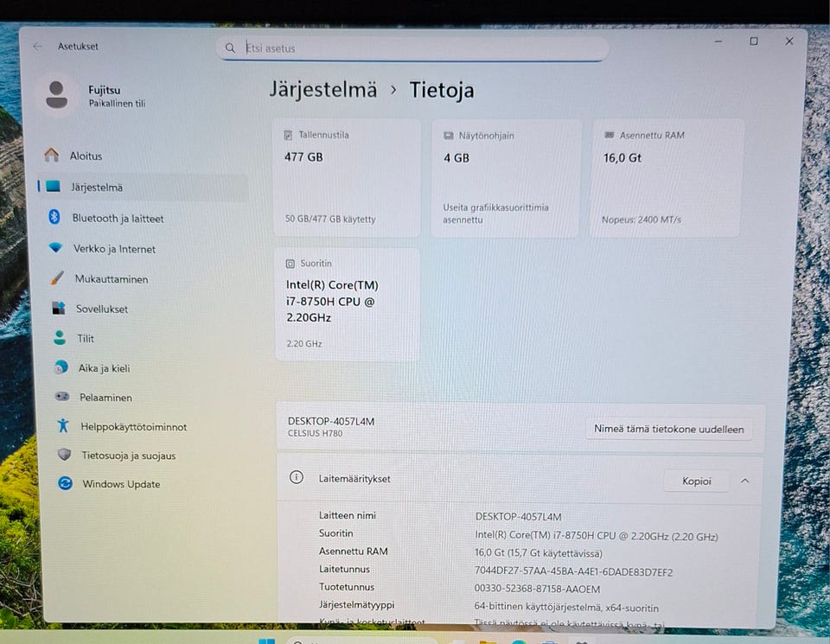Screen dimensions: 830x644
Task: Click the Mukauttaminen paintbrush icon
Action: pos(57,277)
